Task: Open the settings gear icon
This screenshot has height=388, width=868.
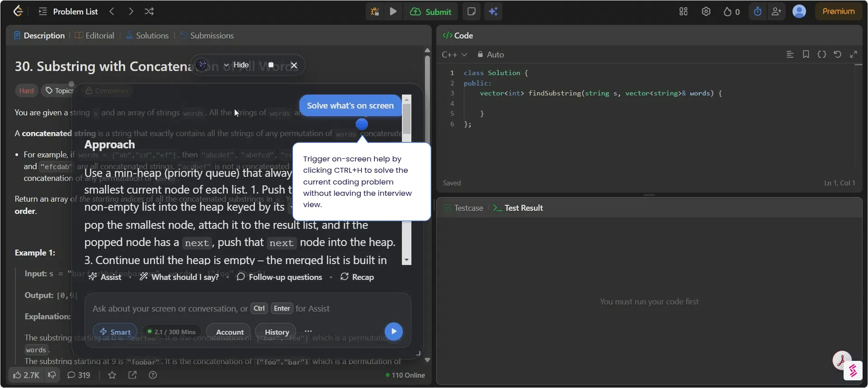Action: [x=706, y=12]
